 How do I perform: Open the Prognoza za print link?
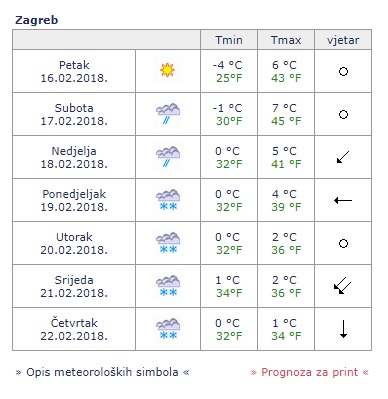tap(310, 372)
